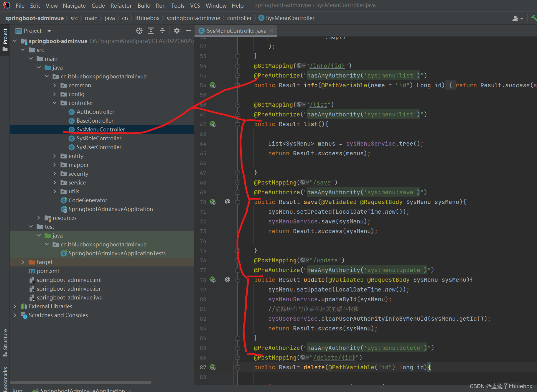Fold the save() method at line 70

238,202
